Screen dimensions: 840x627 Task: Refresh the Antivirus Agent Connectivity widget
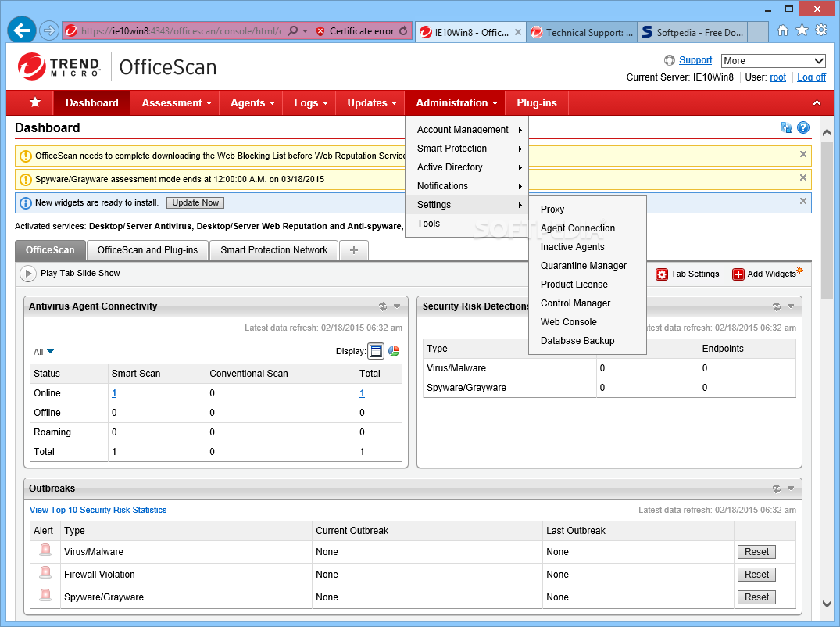point(383,306)
